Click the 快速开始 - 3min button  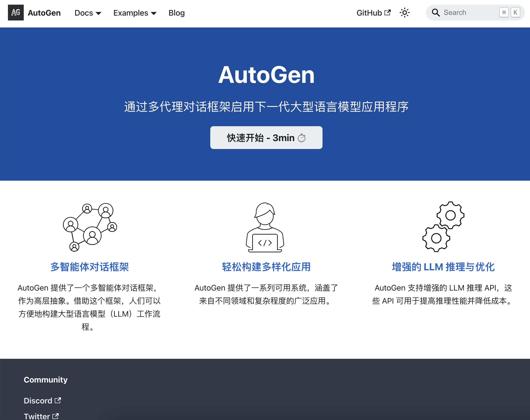[266, 138]
